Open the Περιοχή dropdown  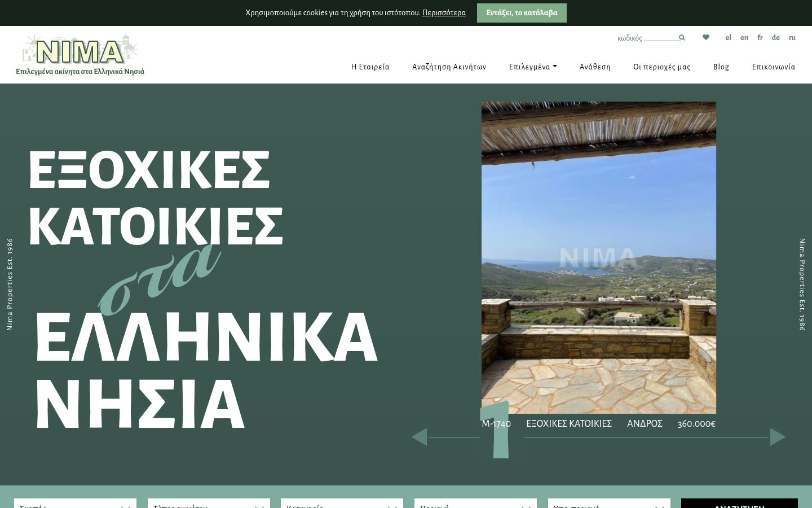(x=475, y=503)
